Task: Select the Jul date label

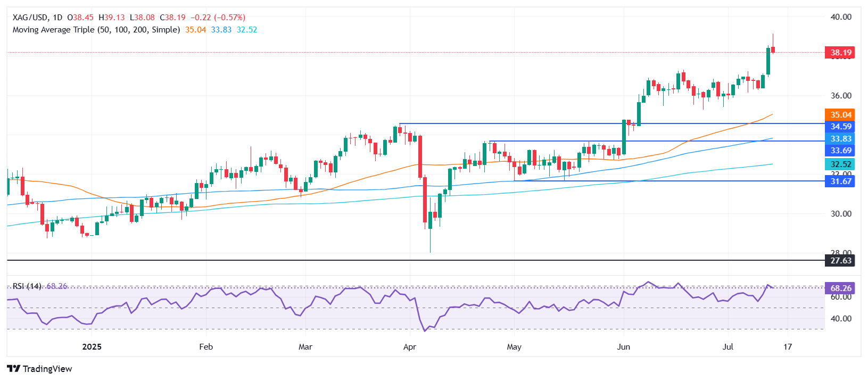Action: tap(728, 347)
